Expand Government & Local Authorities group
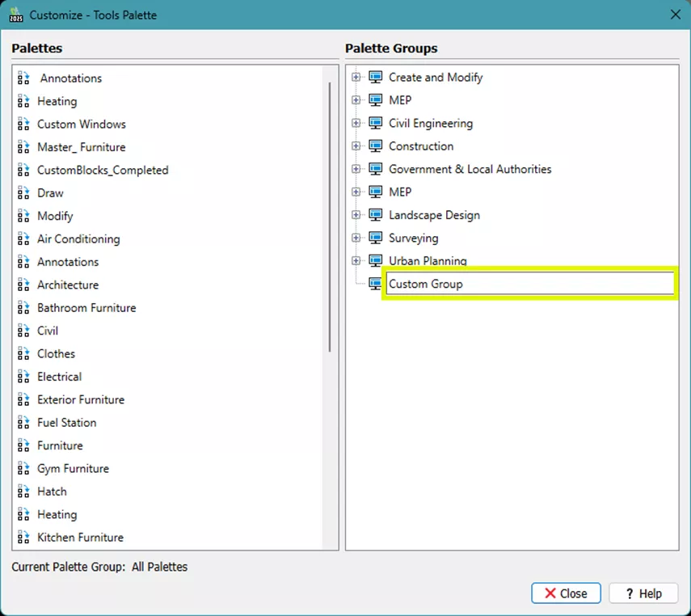This screenshot has height=616, width=691. pos(356,170)
